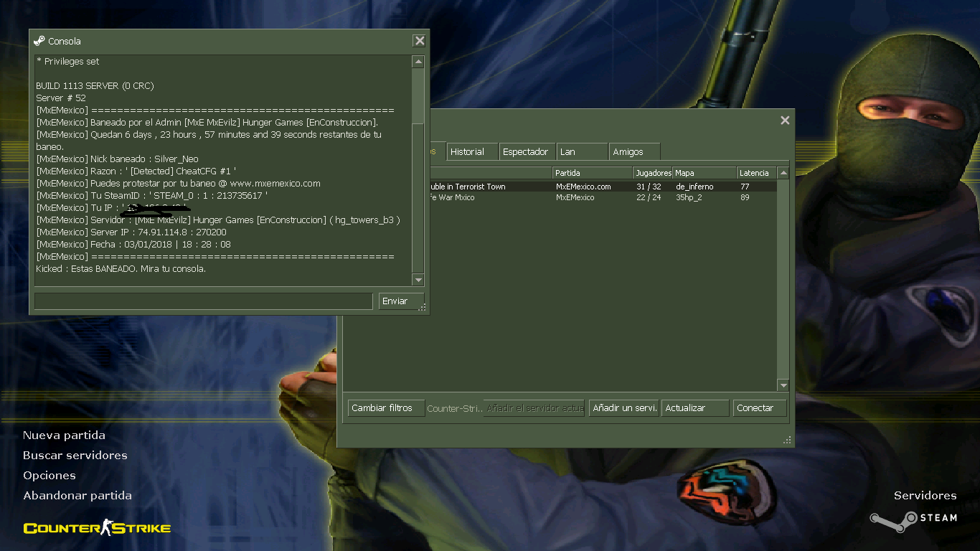
Task: Click the console window resize grip
Action: tap(423, 308)
